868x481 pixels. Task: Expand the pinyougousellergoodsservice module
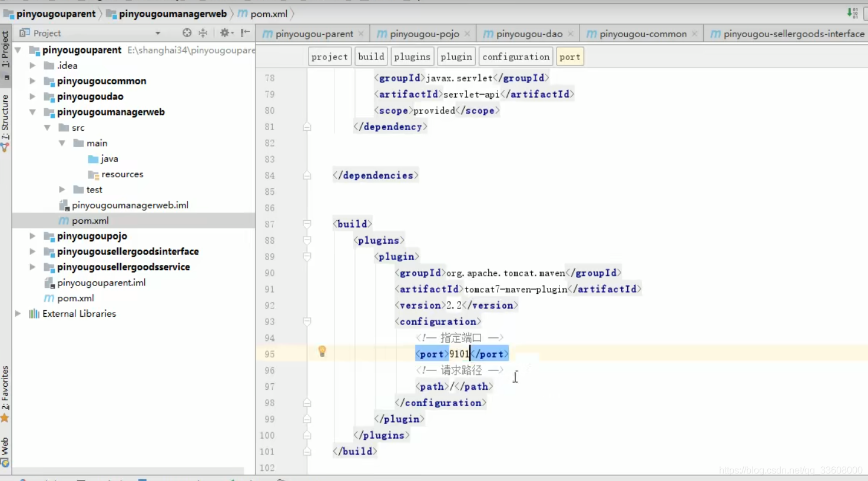click(33, 267)
